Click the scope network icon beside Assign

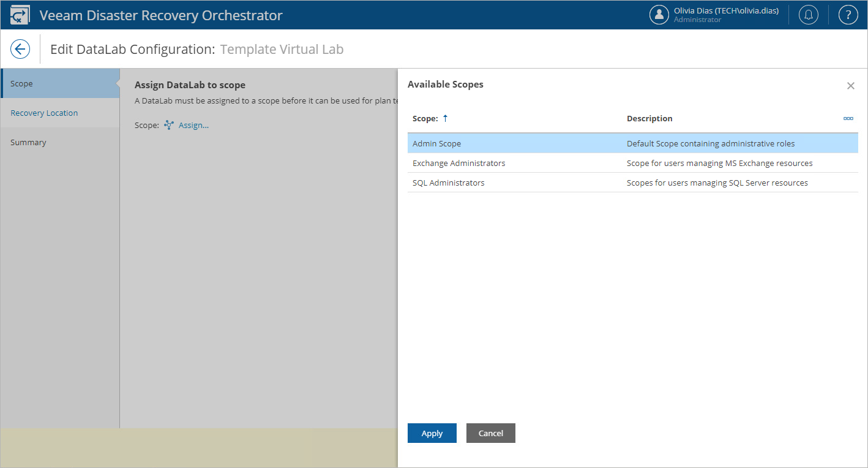point(169,125)
